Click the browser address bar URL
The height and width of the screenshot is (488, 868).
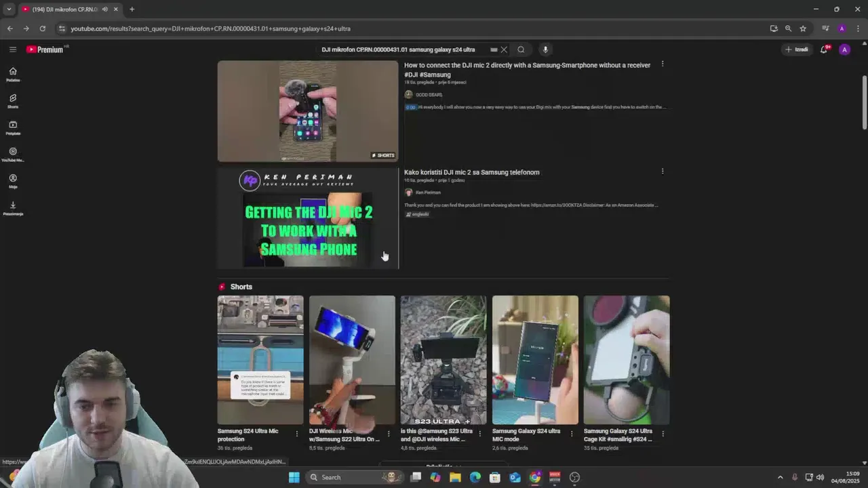click(210, 28)
